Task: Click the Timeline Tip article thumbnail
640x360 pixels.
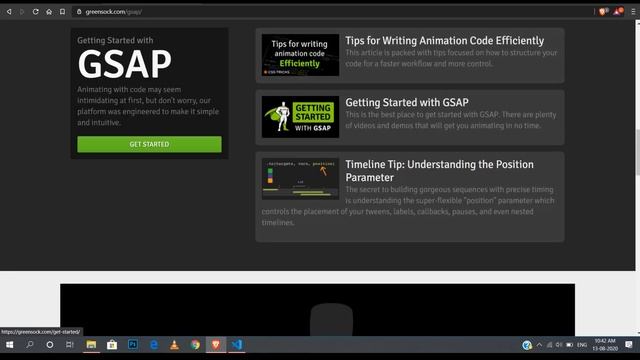Action: (300, 179)
